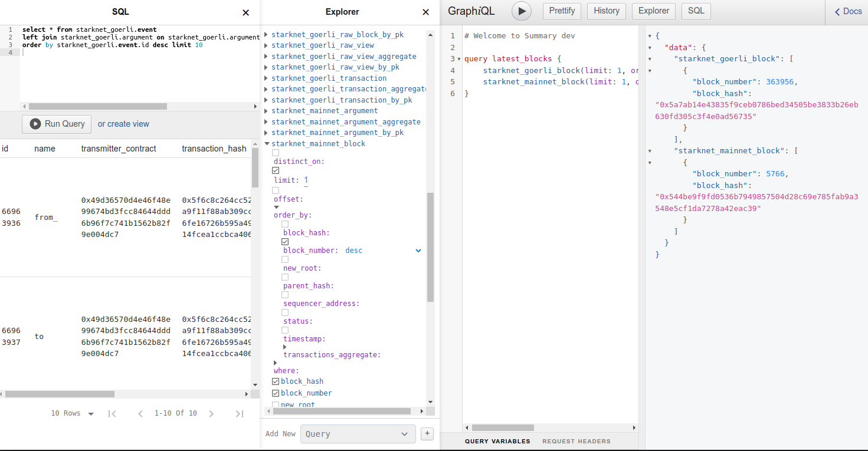868x451 pixels.
Task: Click block_number value 363956 in response
Action: pyautogui.click(x=780, y=82)
